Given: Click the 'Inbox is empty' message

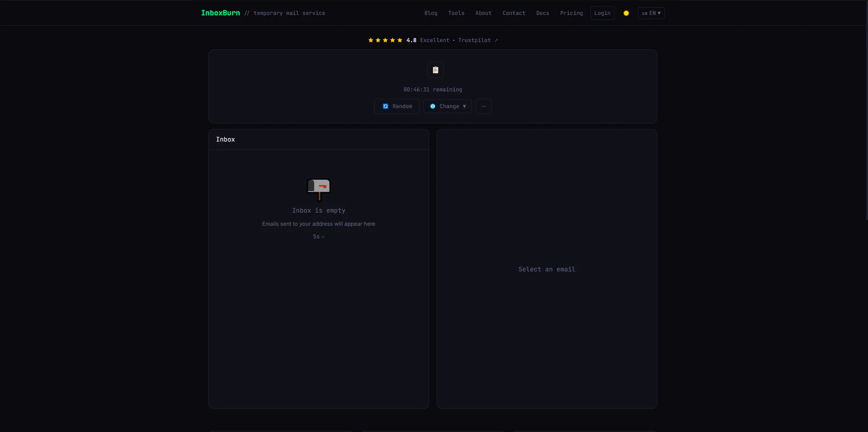Looking at the screenshot, I should point(319,211).
